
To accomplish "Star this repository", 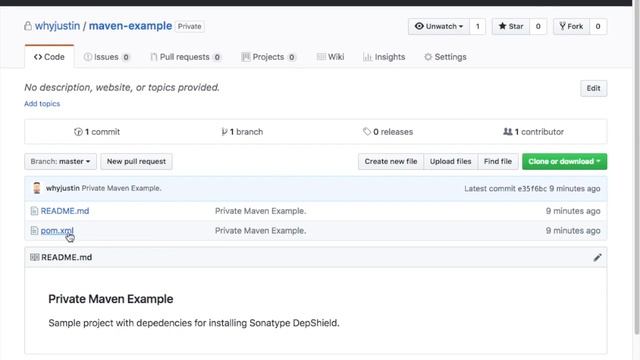I will tap(511, 27).
